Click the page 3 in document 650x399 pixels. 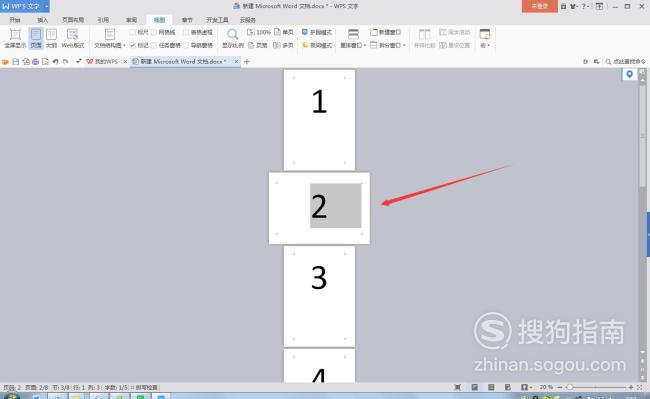(319, 297)
